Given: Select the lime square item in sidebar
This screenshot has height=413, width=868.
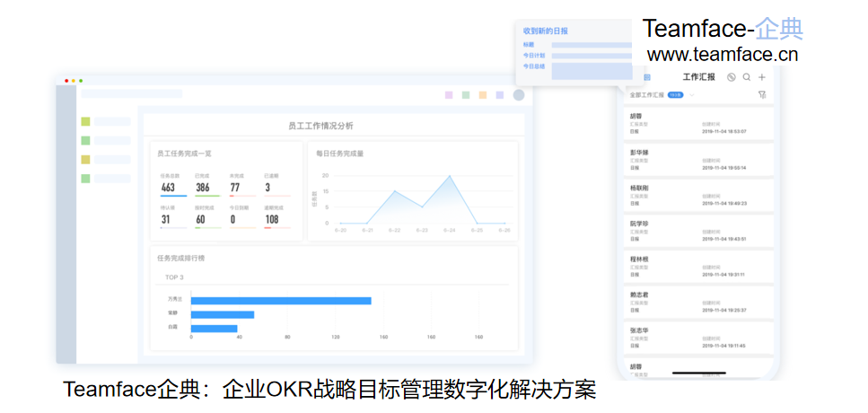Looking at the screenshot, I should (85, 121).
